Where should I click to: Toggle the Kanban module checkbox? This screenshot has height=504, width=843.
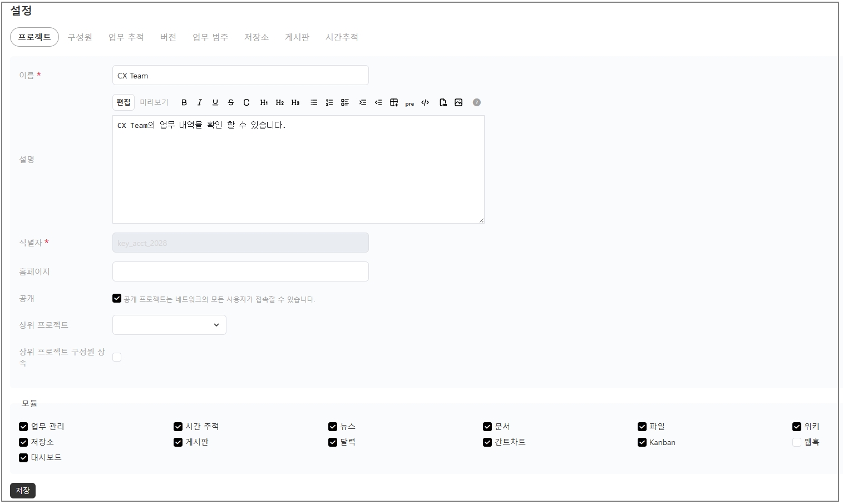tap(642, 442)
